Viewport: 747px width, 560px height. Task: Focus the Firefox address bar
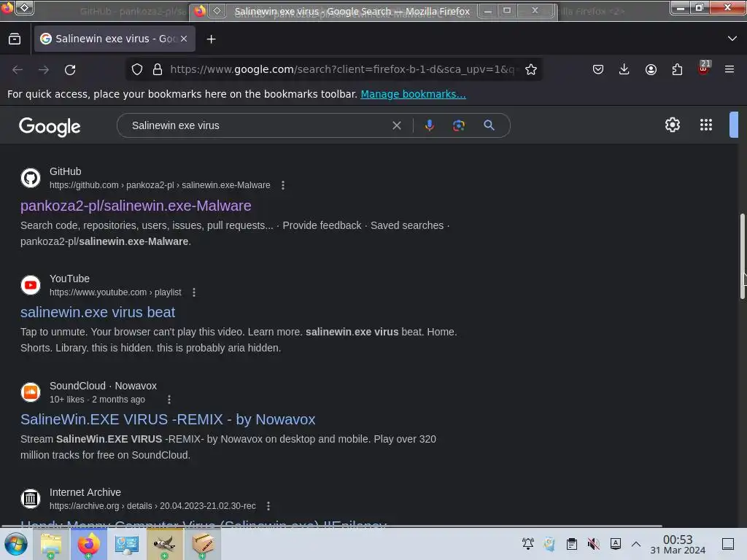click(x=342, y=69)
